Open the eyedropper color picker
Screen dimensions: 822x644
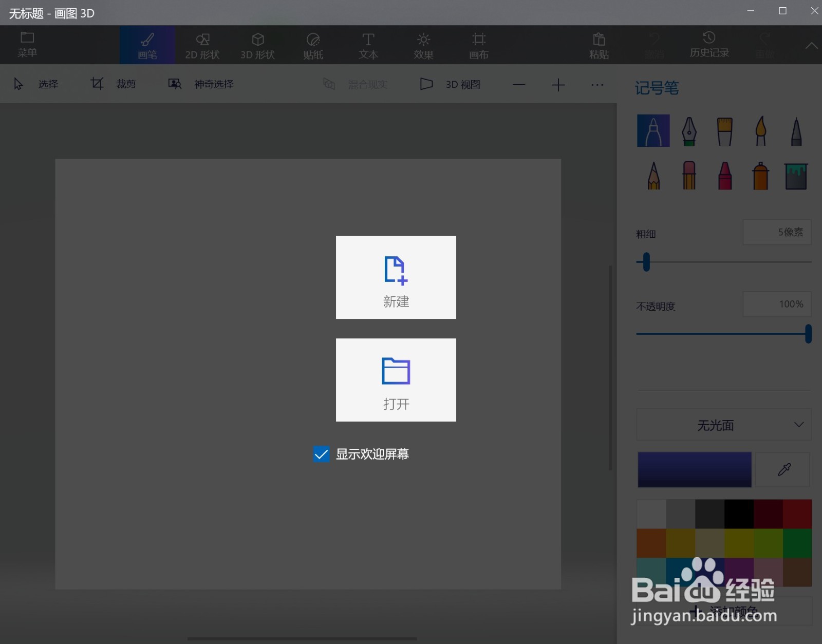(783, 469)
